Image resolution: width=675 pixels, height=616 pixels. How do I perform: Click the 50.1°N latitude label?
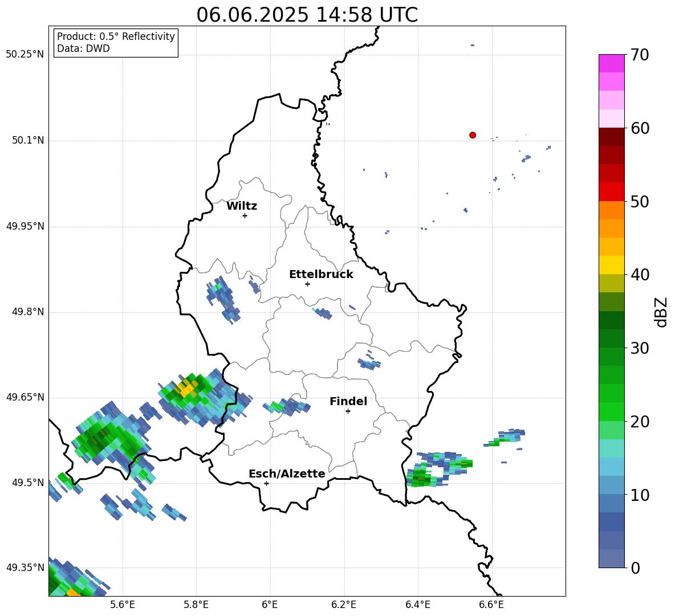28,141
